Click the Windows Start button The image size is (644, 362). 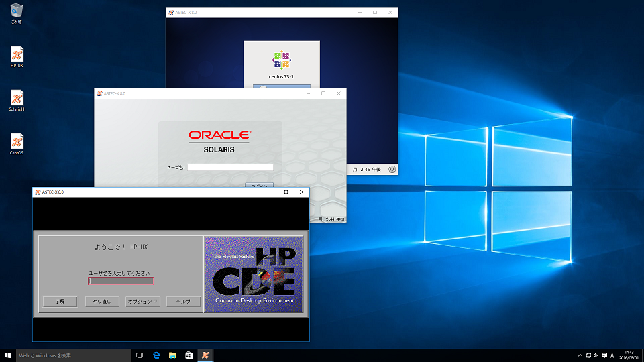coord(8,355)
